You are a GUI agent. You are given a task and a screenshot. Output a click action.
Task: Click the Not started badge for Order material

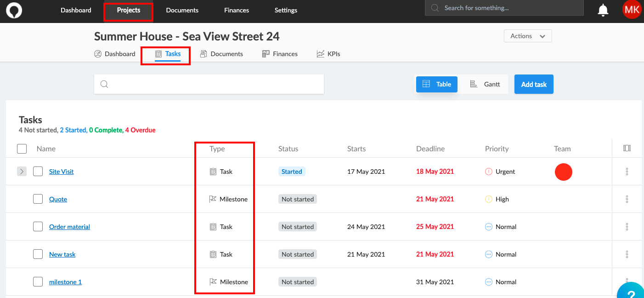[x=298, y=227]
